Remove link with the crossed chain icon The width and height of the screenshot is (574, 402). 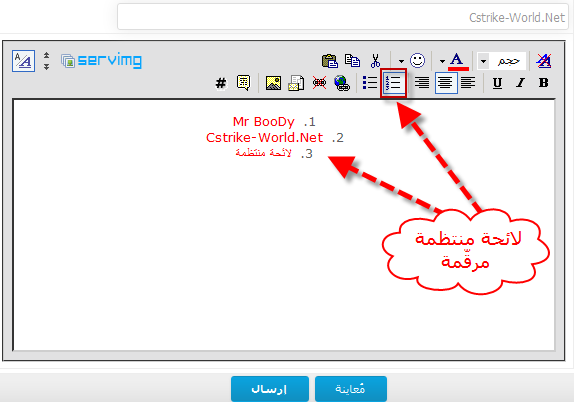click(319, 83)
